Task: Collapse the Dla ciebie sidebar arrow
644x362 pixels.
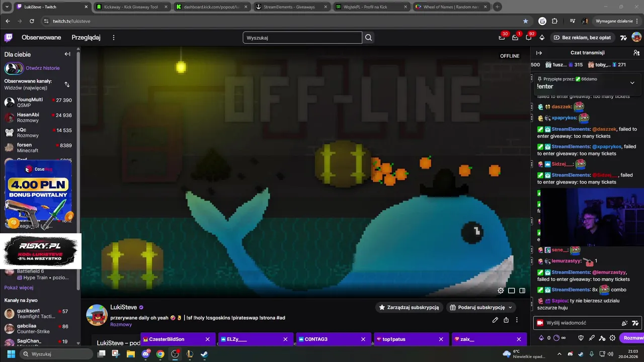Action: pos(67,54)
